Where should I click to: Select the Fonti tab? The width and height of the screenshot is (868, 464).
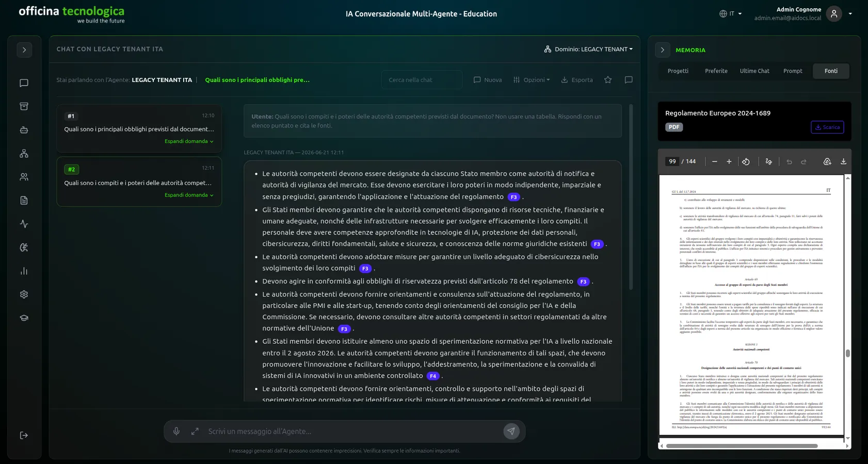[x=831, y=71]
